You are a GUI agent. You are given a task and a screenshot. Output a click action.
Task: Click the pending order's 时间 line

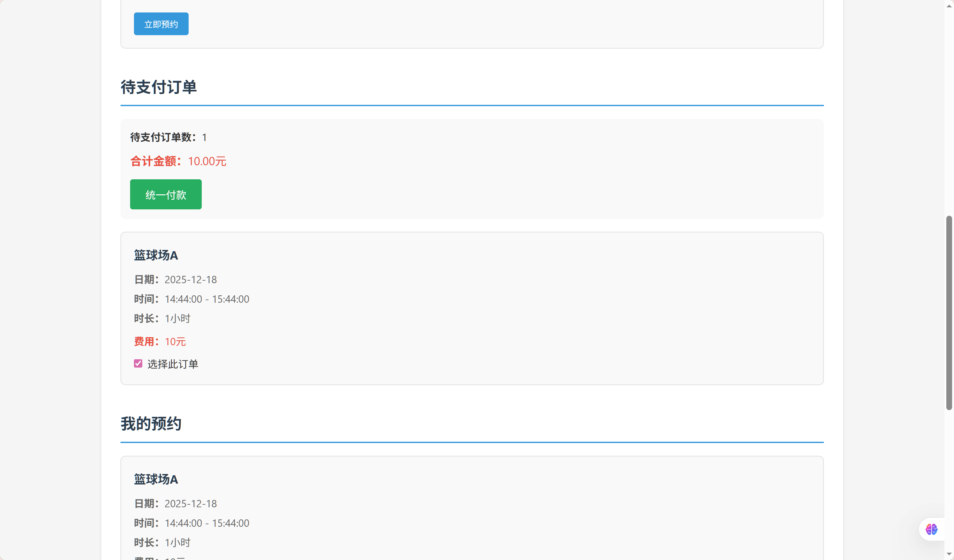[192, 299]
